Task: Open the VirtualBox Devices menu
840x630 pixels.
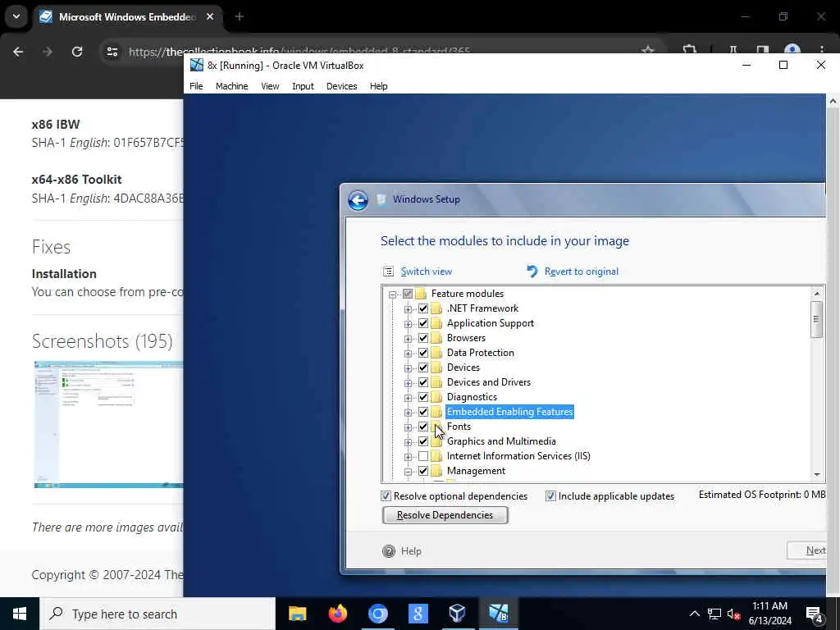Action: point(342,86)
